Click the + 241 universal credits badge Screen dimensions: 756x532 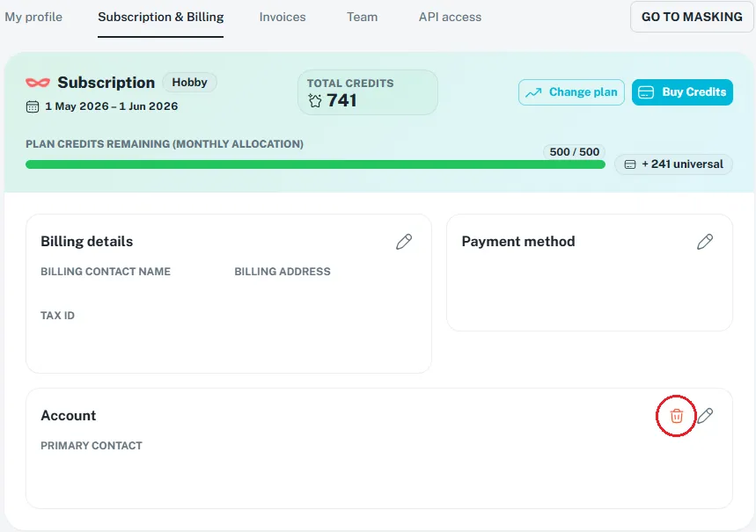673,164
